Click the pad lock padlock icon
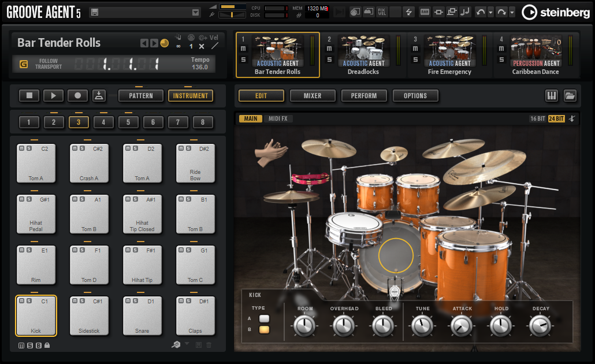This screenshot has height=364, width=595. [47, 346]
